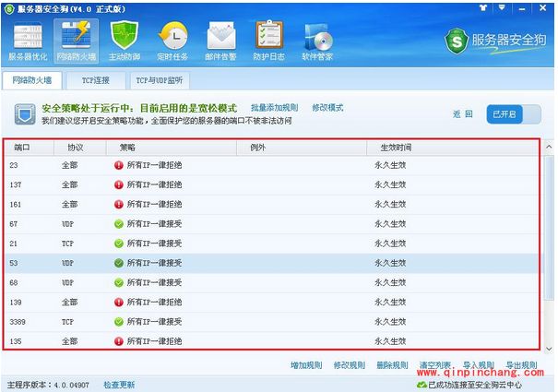558x392 pixels.
Task: Select the 网络防火墙 firewall toolbar icon
Action: click(77, 42)
